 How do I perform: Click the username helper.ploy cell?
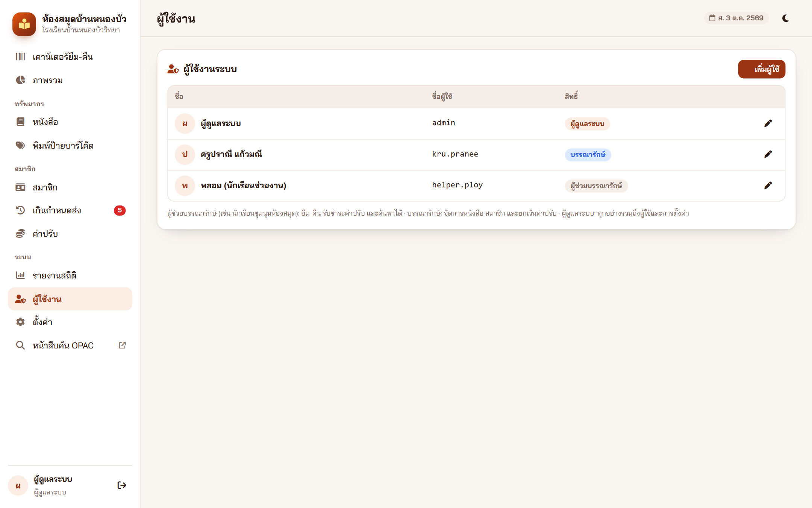click(457, 185)
